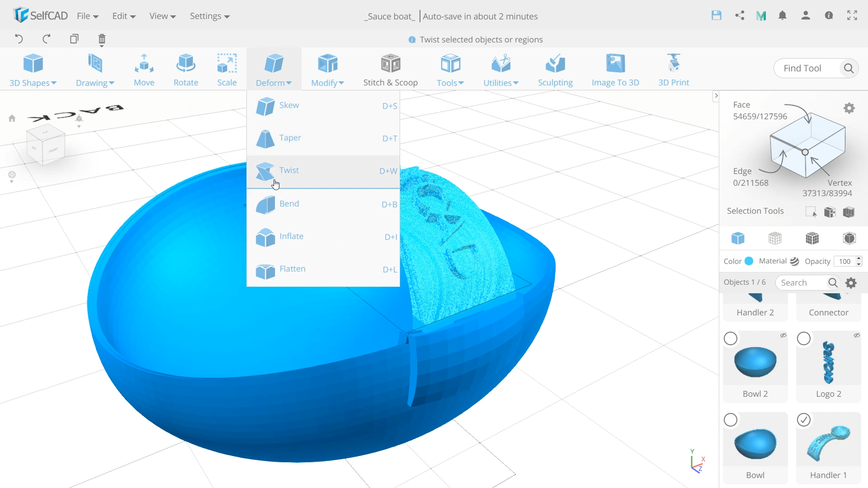This screenshot has height=488, width=868.
Task: Choose Taper from Deform menu
Action: coord(323,138)
